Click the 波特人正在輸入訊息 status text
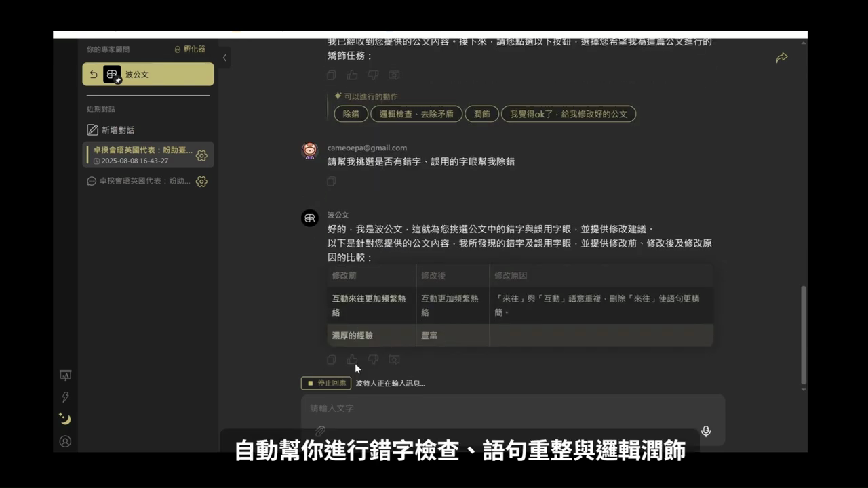The width and height of the screenshot is (868, 488). (391, 383)
